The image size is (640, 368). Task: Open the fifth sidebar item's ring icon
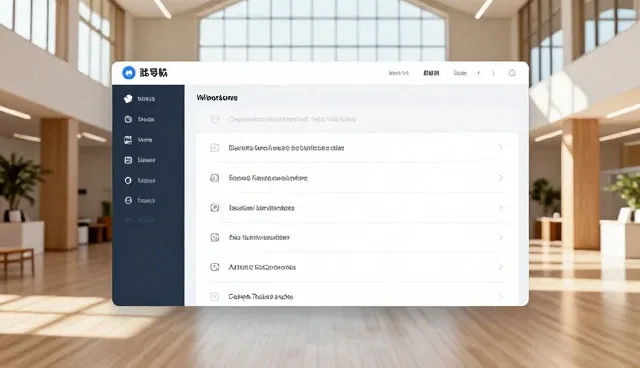[128, 180]
